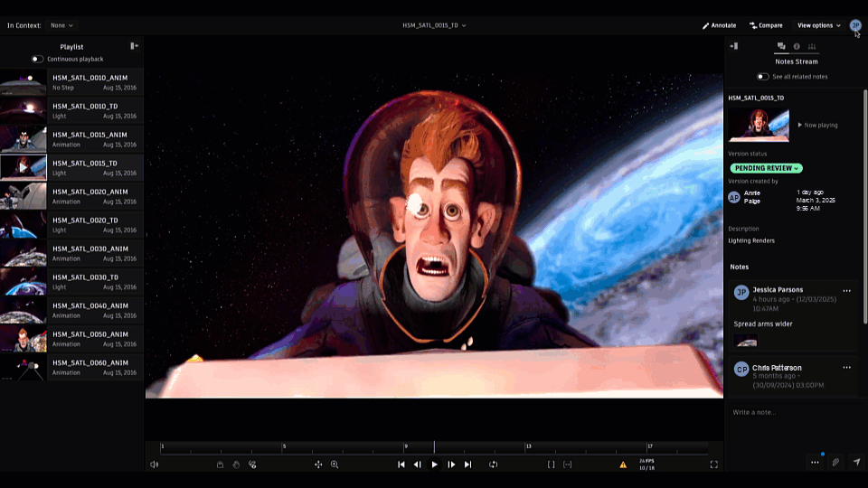Select HSM_SATL_0050_ANIM in playlist

(x=72, y=339)
